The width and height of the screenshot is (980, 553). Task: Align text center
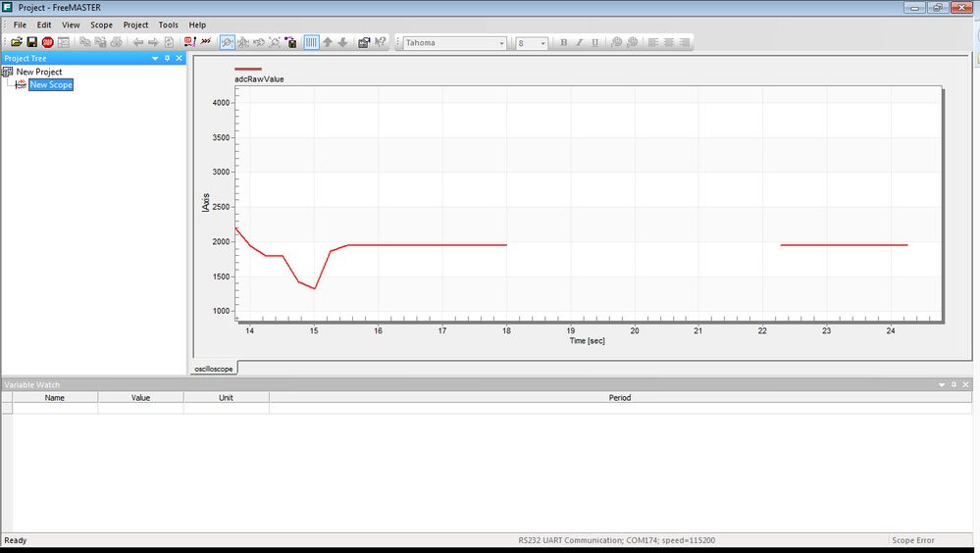coord(669,42)
